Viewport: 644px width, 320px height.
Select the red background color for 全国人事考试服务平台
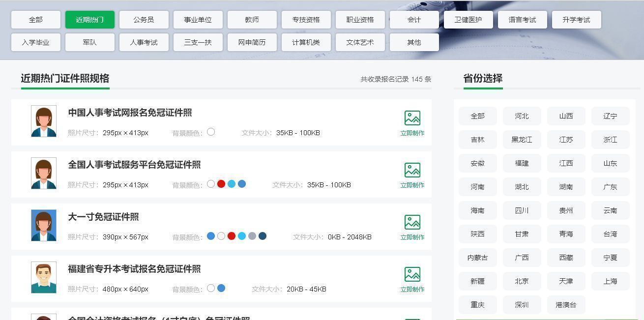(221, 184)
